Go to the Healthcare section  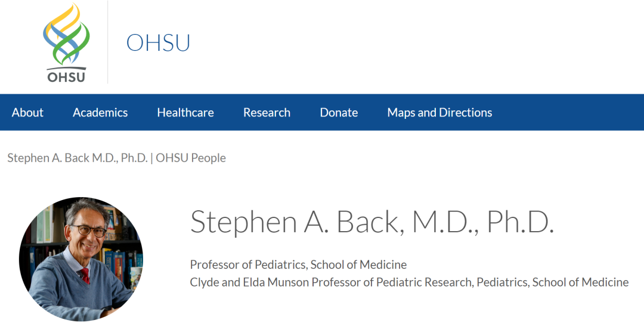(185, 112)
